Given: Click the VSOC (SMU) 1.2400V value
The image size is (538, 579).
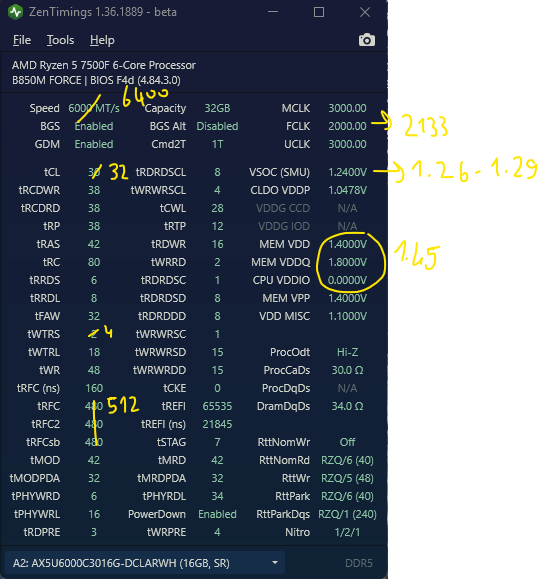Looking at the screenshot, I should [347, 172].
